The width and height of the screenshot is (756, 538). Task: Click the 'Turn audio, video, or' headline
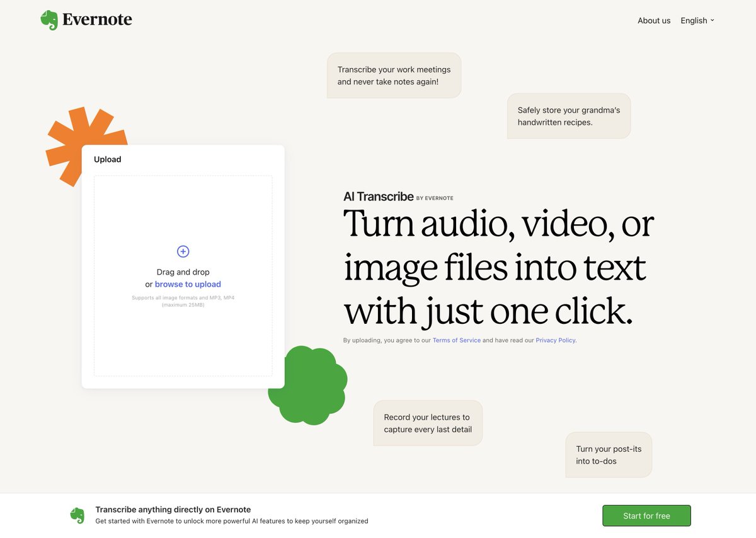pyautogui.click(x=498, y=224)
